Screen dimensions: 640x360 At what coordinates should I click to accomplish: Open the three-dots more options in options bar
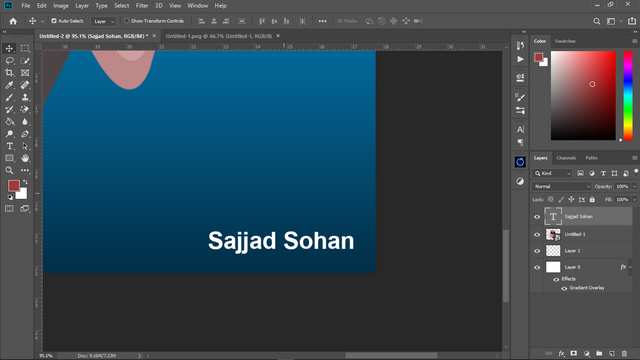coord(322,21)
